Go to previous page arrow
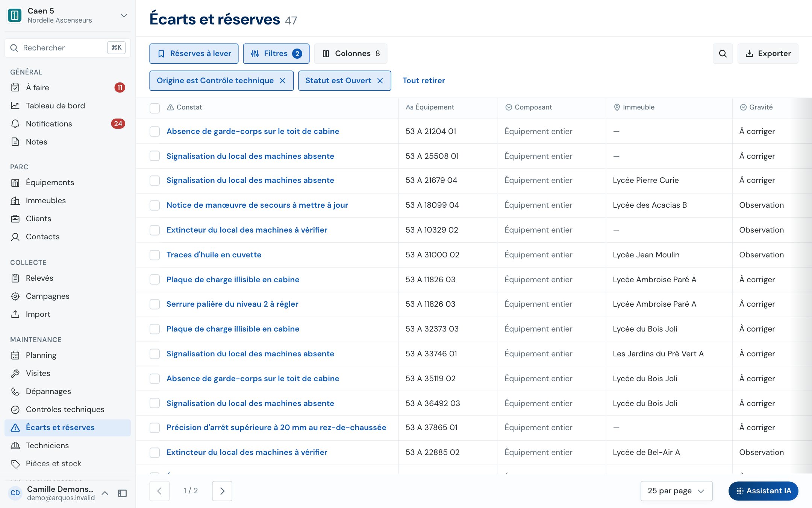The height and width of the screenshot is (508, 812). 159,491
